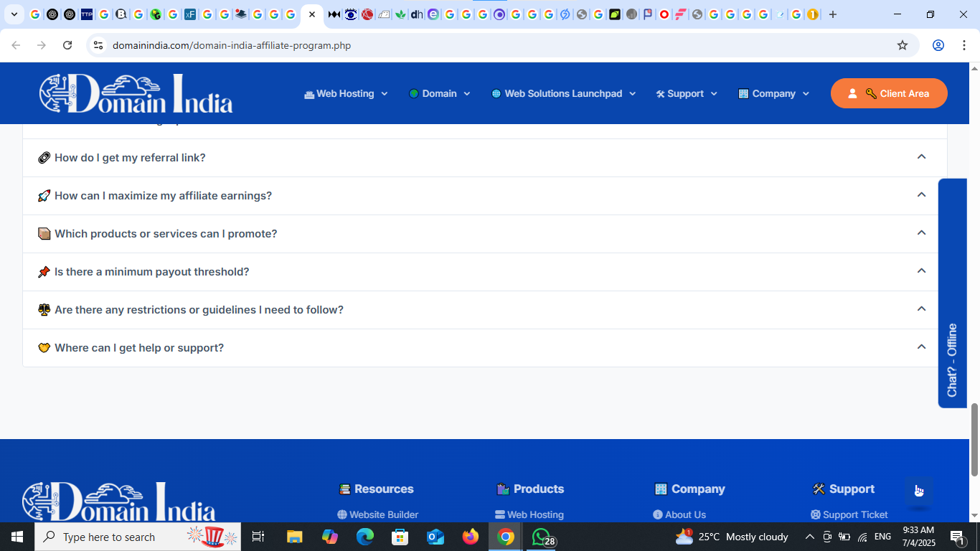Open Task View on taskbar
980x551 pixels.
(x=258, y=537)
